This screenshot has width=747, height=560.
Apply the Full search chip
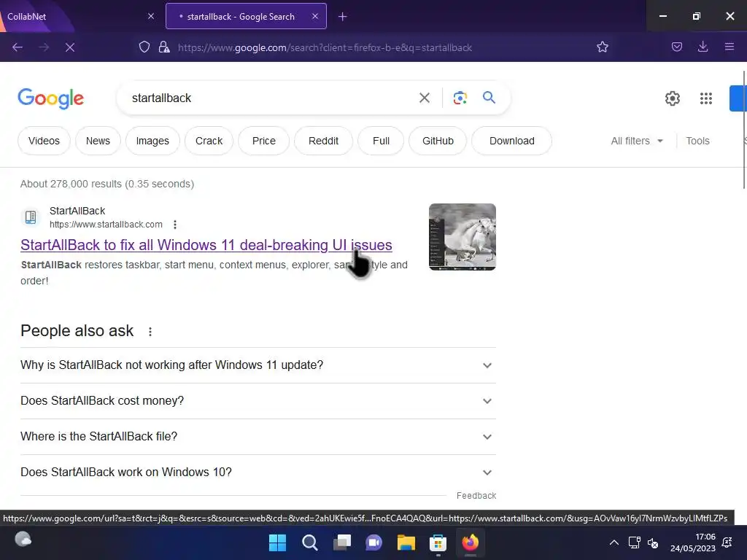click(x=381, y=141)
